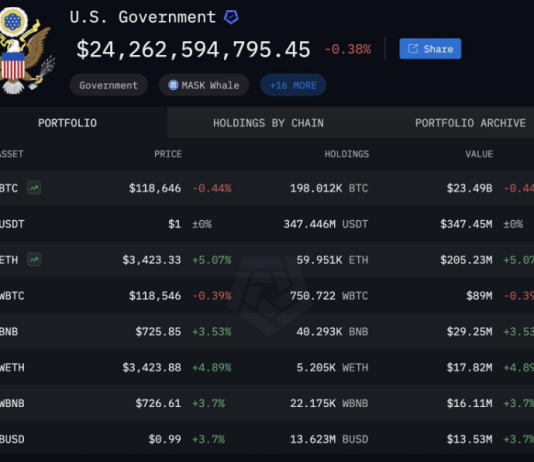
Task: Click the BNB price $725.85
Action: pos(158,332)
